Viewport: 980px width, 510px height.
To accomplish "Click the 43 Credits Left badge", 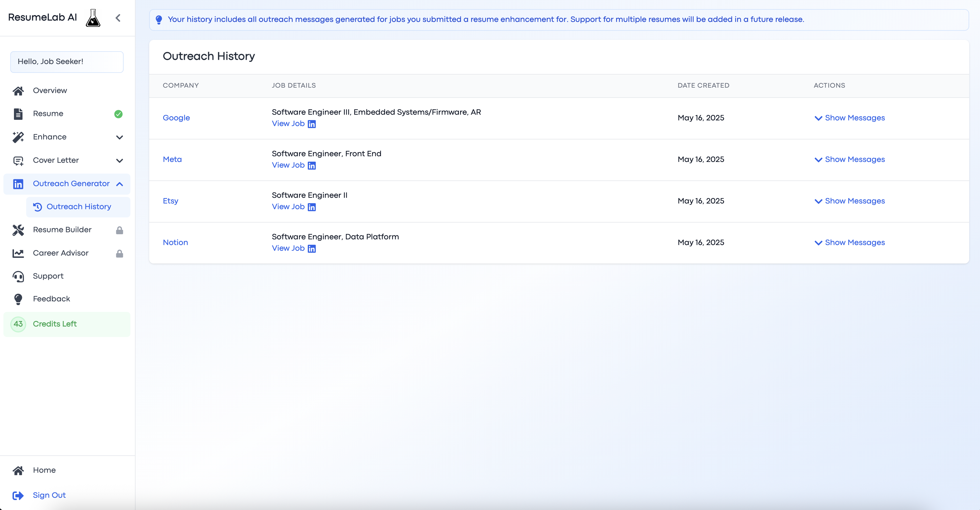I will 18,324.
